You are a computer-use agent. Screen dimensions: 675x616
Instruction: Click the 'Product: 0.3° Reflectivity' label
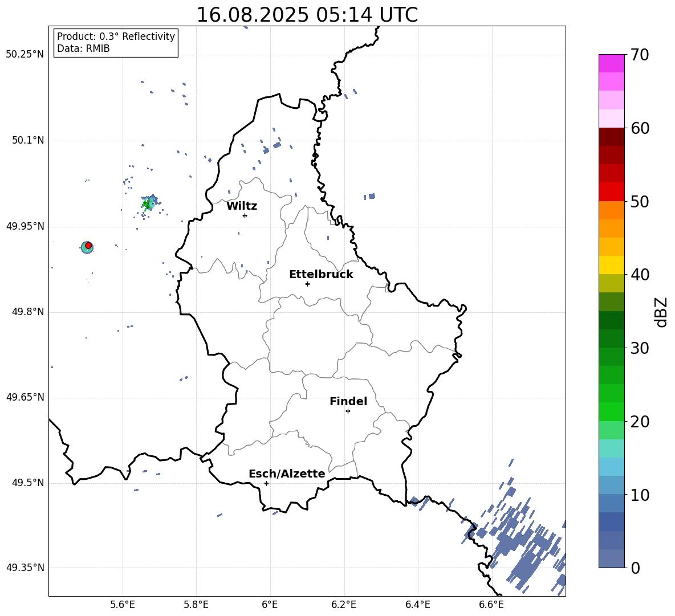point(116,36)
